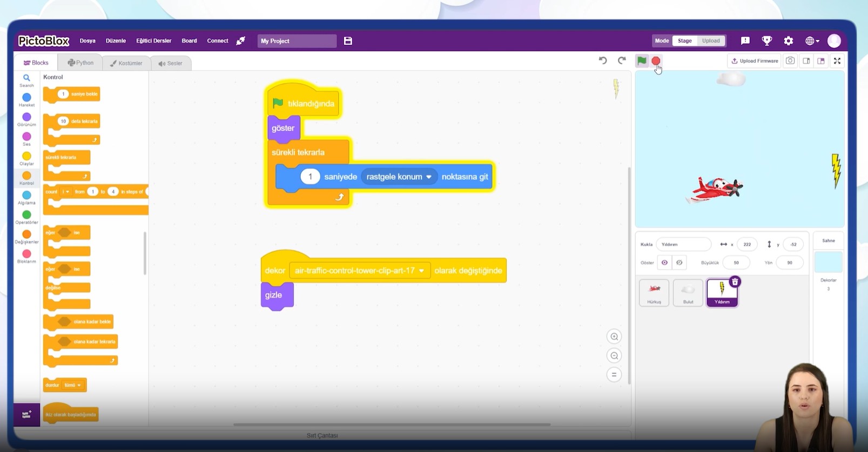Switch to the Kostümler tab
Image resolution: width=868 pixels, height=452 pixels.
126,63
